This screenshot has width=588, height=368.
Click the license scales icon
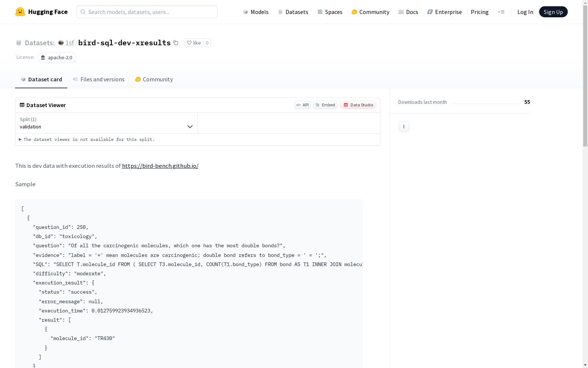point(43,57)
